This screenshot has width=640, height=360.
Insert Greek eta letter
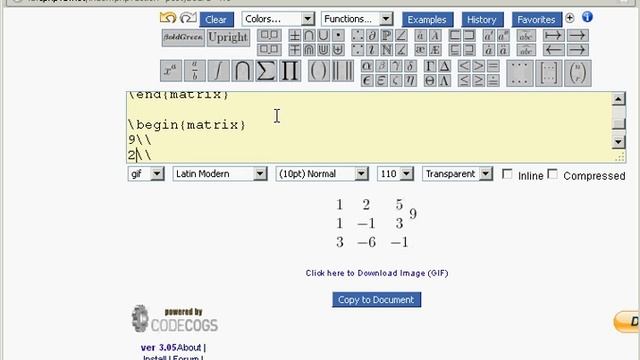click(410, 80)
